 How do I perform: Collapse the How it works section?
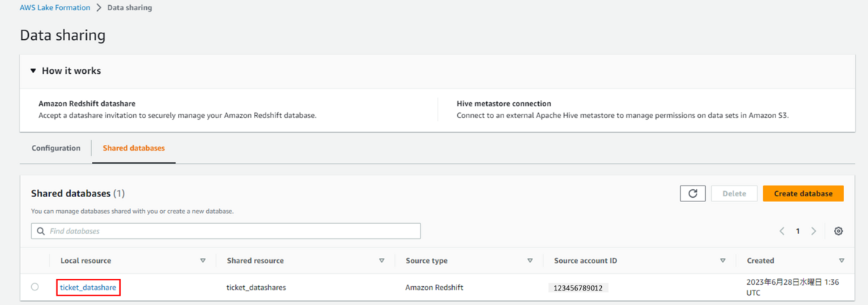(x=33, y=71)
